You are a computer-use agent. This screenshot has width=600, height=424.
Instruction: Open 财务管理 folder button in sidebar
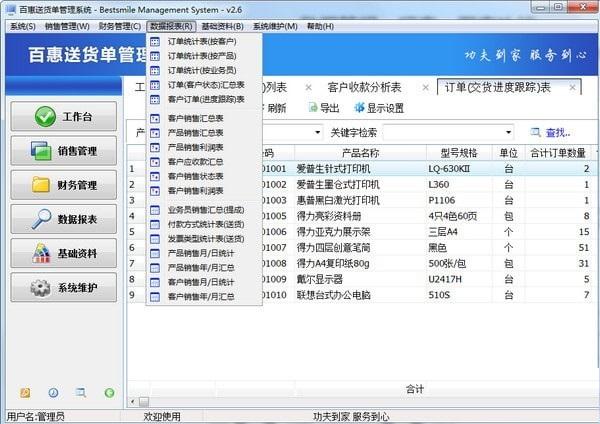point(64,185)
